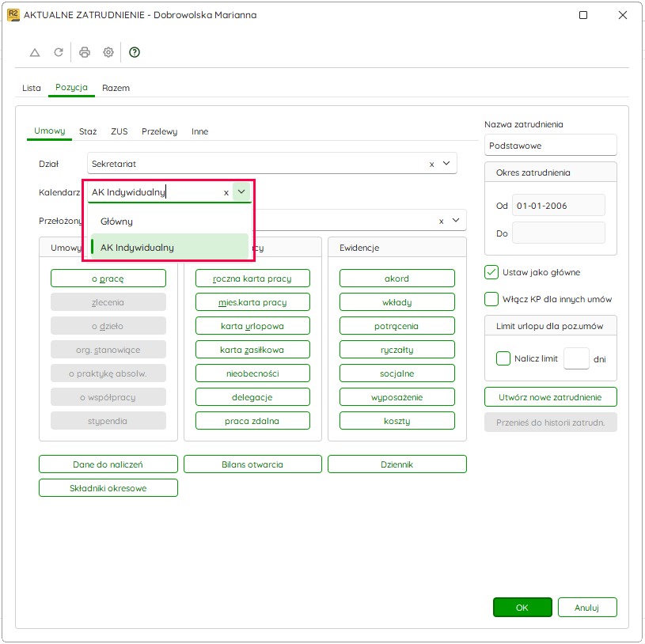
Task: Click 'Bilans otwarcia' button
Action: (252, 464)
